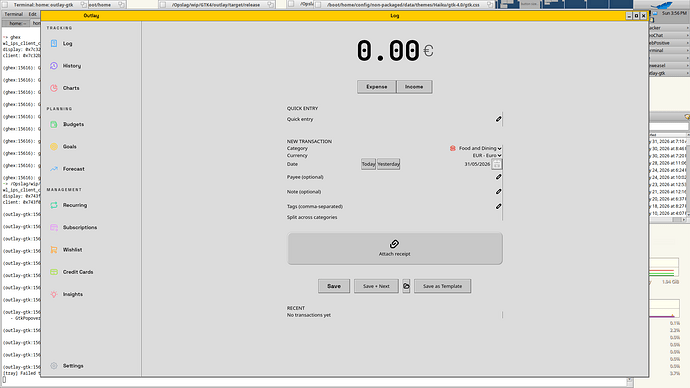Open the Insights lightbulb icon
Image resolution: width=690 pixels, height=388 pixels.
pos(54,294)
